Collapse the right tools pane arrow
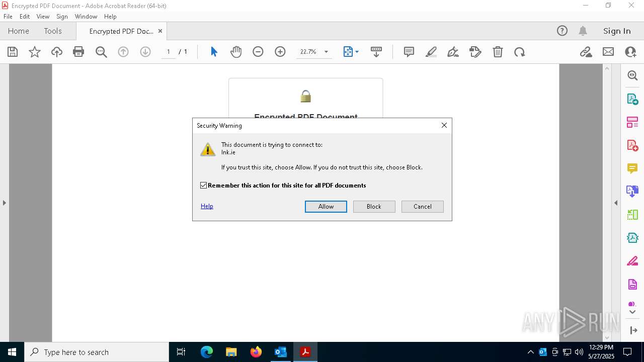 tap(616, 203)
